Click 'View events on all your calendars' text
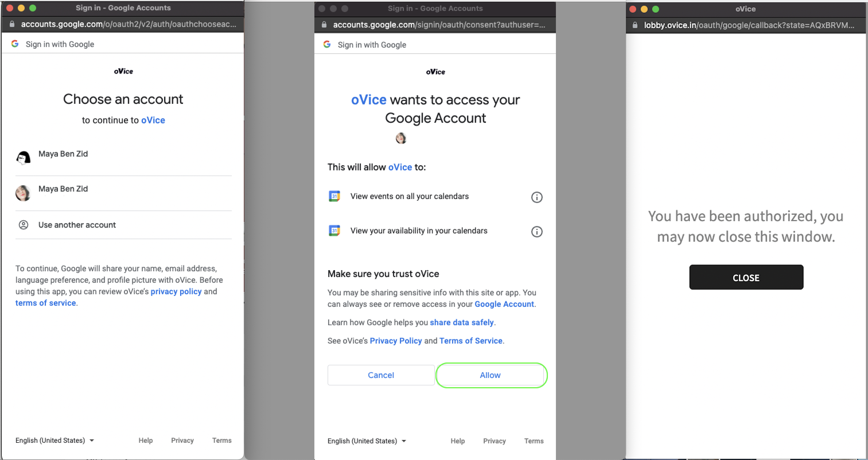868x460 pixels. [409, 196]
